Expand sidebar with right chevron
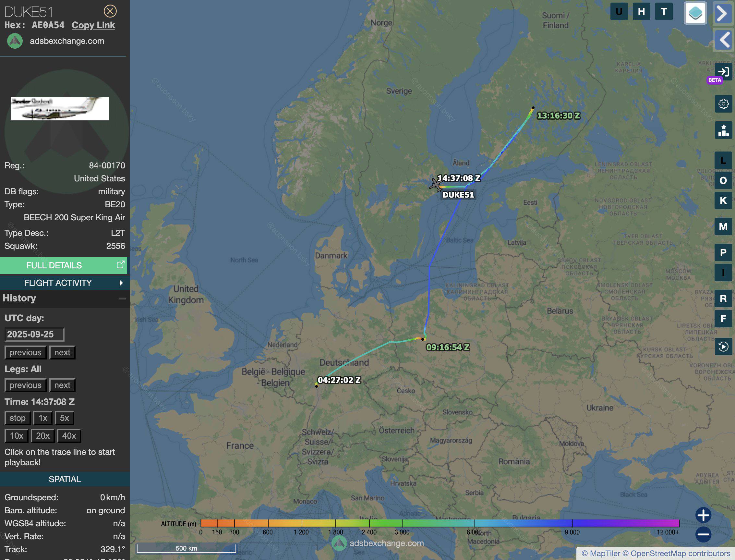 click(723, 13)
